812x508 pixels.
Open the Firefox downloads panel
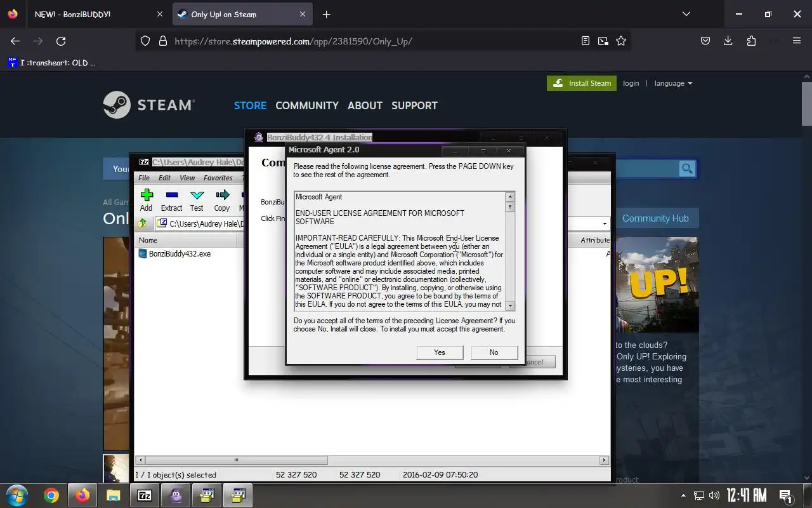pos(728,41)
